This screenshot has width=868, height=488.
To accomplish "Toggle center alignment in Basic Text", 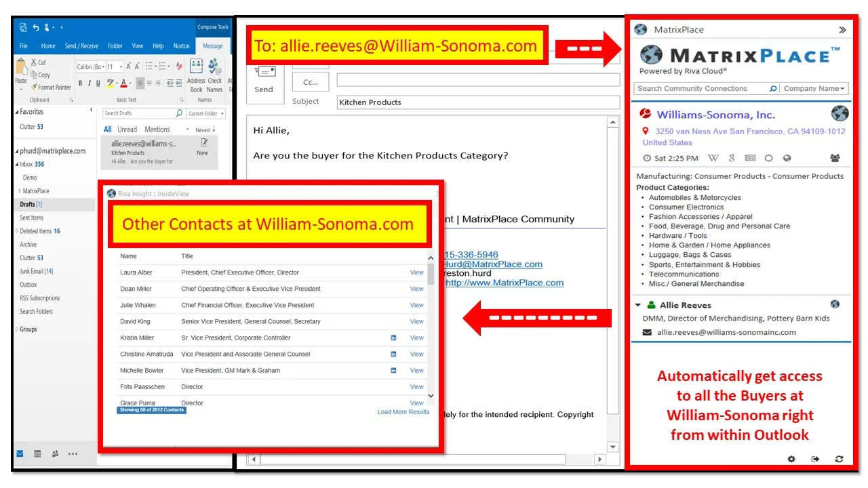I will [x=149, y=83].
